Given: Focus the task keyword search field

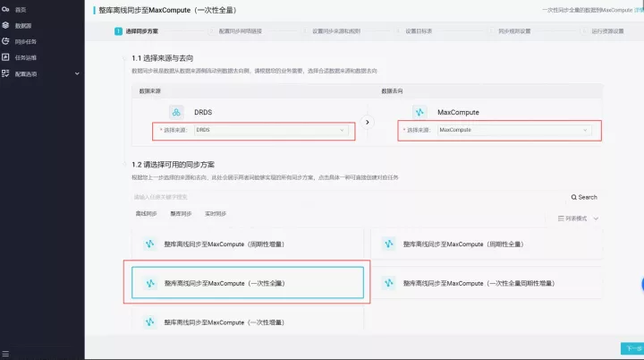Looking at the screenshot, I should [x=349, y=197].
